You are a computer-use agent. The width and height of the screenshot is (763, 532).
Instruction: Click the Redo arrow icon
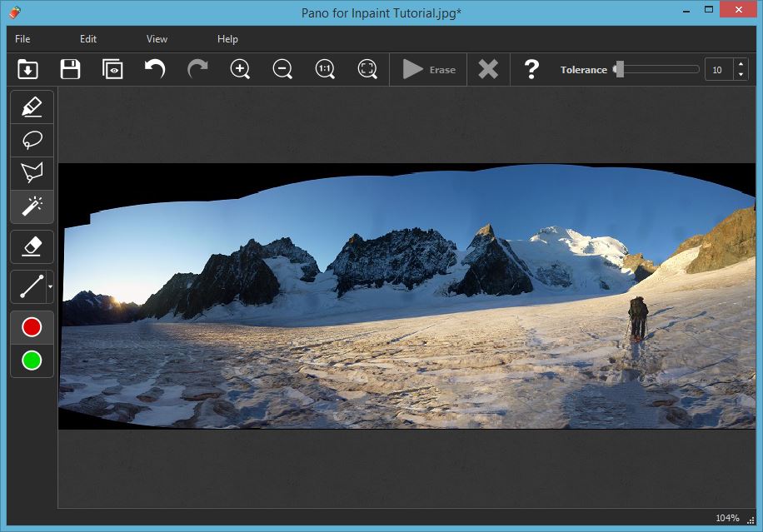(x=197, y=70)
